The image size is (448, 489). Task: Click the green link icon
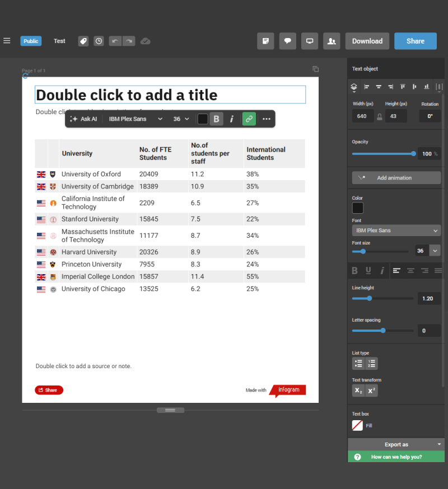point(249,119)
